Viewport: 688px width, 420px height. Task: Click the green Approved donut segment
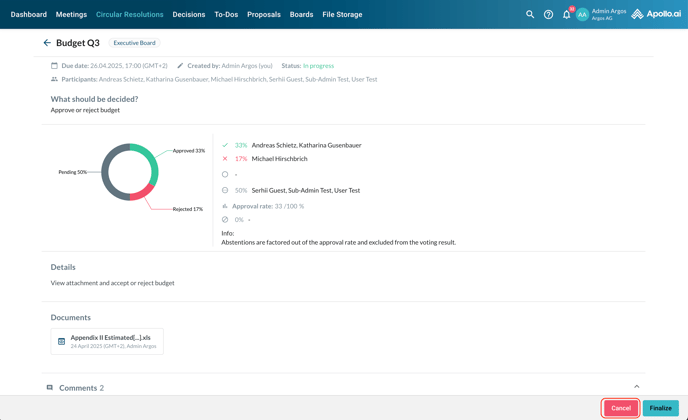pos(149,158)
